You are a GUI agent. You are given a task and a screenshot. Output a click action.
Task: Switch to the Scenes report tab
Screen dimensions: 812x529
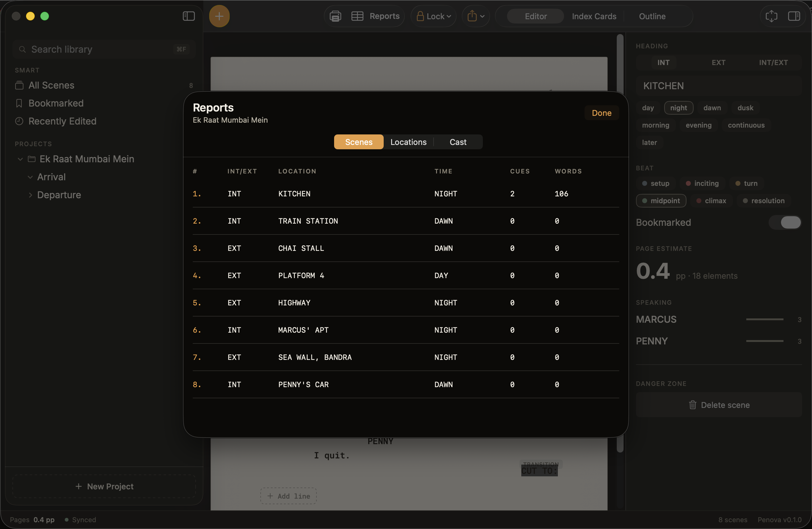pos(359,142)
